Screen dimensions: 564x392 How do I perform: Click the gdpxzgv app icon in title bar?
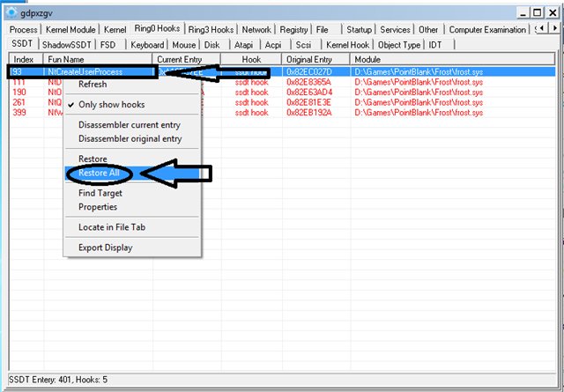(x=12, y=13)
